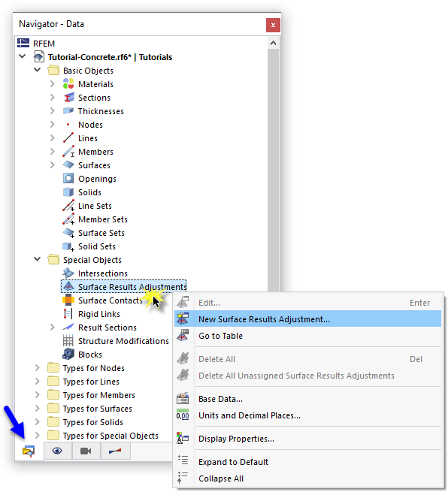The image size is (448, 492).
Task: Click the Surfaces icon
Action: tap(68, 165)
